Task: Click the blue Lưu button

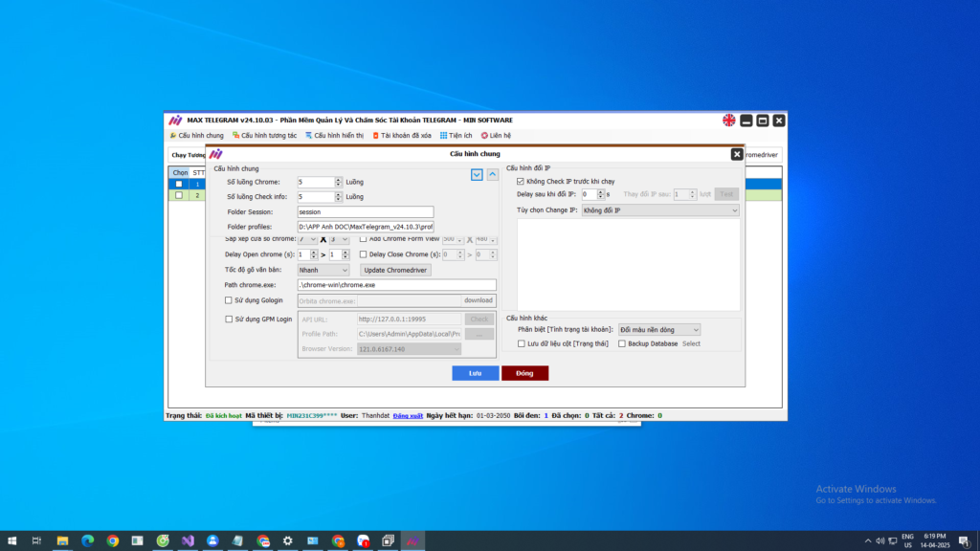Action: tap(475, 373)
